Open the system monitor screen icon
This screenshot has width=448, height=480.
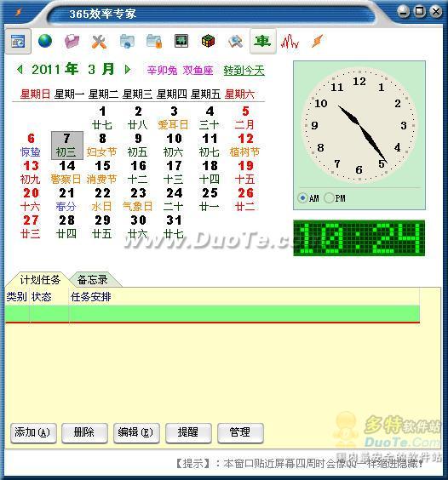click(x=181, y=41)
